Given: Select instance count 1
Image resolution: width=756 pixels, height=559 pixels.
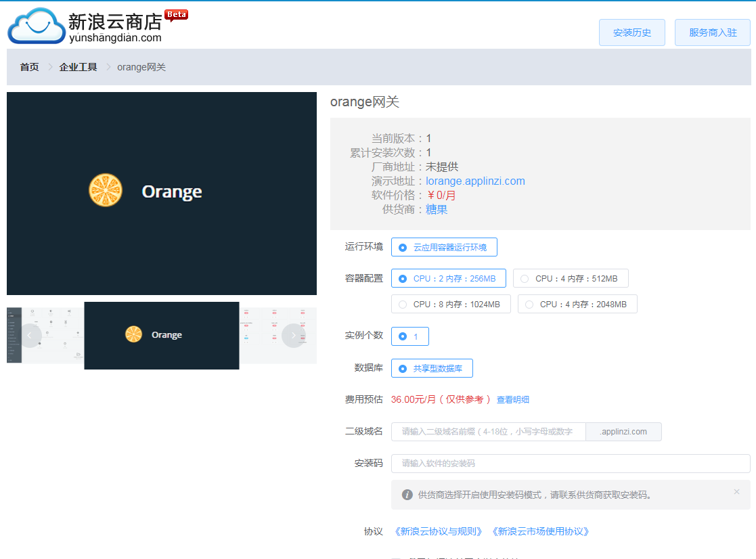Looking at the screenshot, I should click(x=410, y=336).
